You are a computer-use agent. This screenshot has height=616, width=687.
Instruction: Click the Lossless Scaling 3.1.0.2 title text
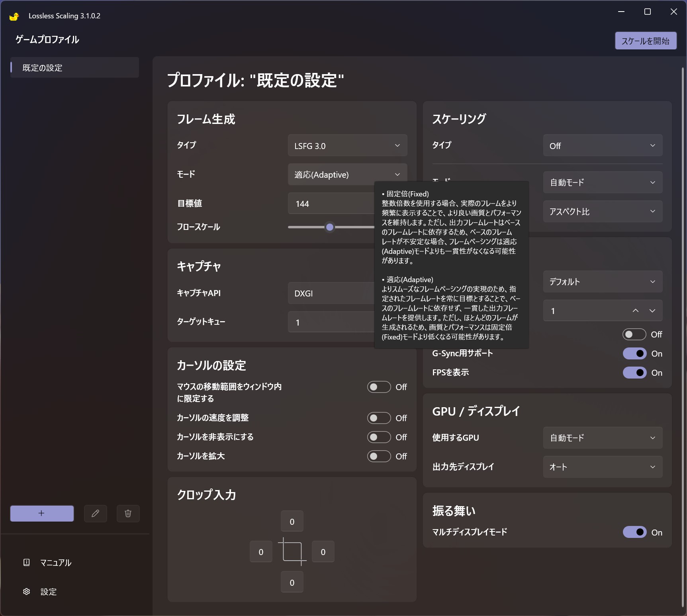65,16
